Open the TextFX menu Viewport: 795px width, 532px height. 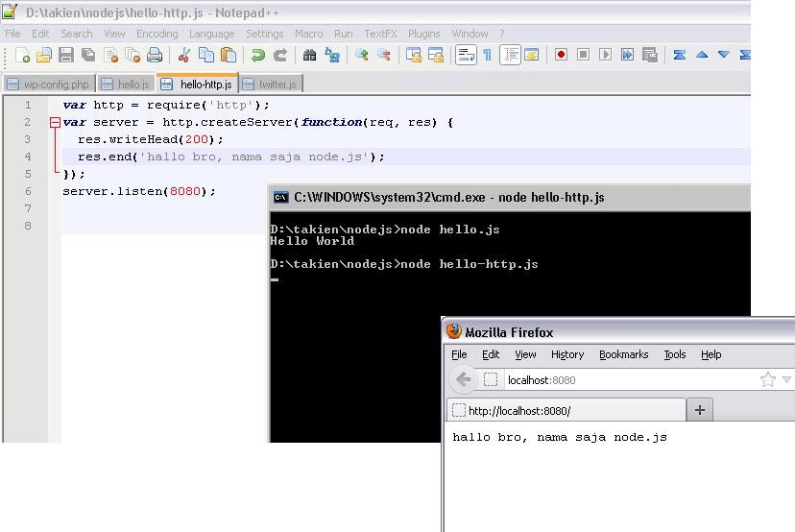381,34
